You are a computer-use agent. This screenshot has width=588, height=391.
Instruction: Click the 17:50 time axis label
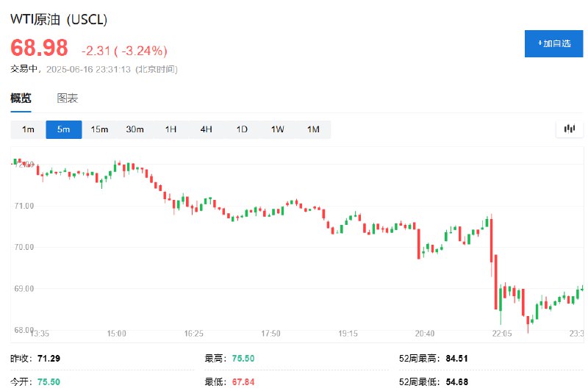click(270, 334)
